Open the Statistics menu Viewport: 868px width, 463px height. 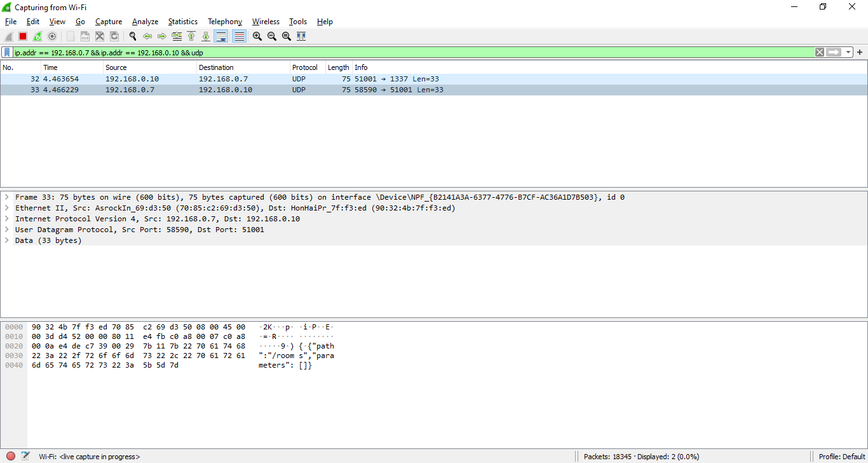point(182,21)
